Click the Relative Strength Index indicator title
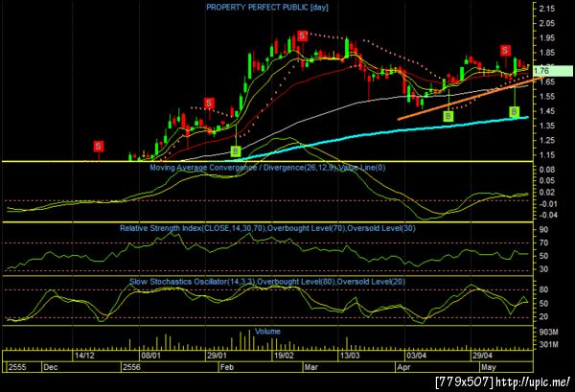This screenshot has height=392, width=575. pyautogui.click(x=267, y=228)
